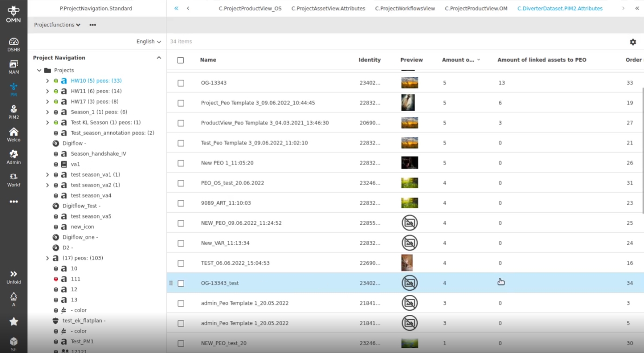644x353 pixels.
Task: Click the favorites star icon in sidebar
Action: (13, 321)
